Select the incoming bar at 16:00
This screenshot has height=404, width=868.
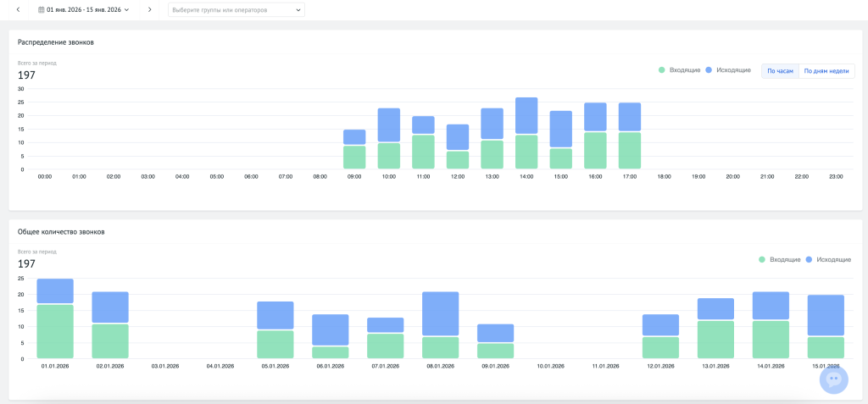coord(595,151)
